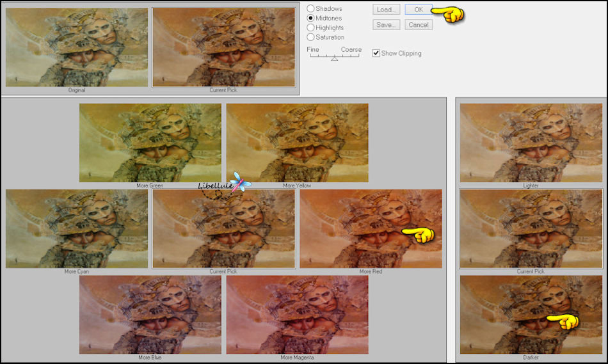Viewport: 608px width, 364px height.
Task: Choose the Saturation radio option
Action: [310, 37]
